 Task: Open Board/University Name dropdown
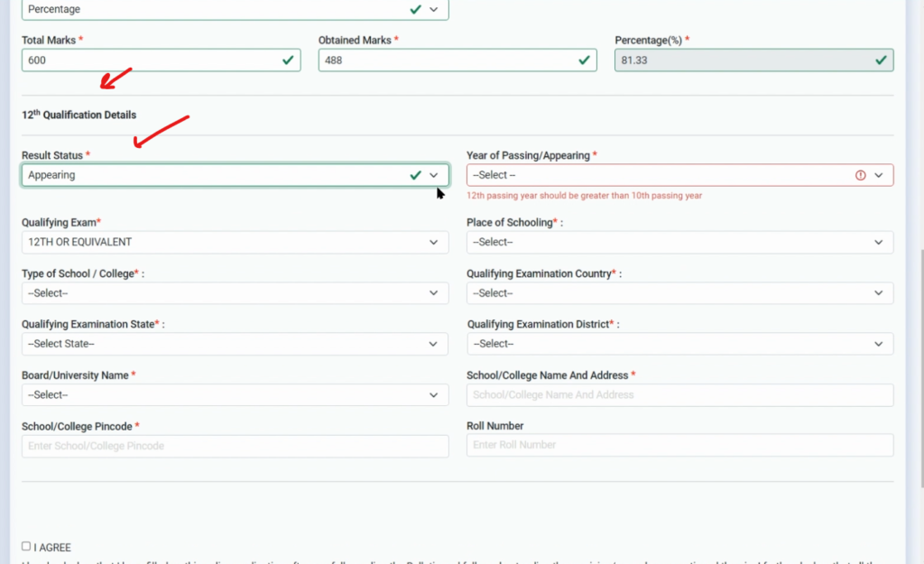(235, 395)
